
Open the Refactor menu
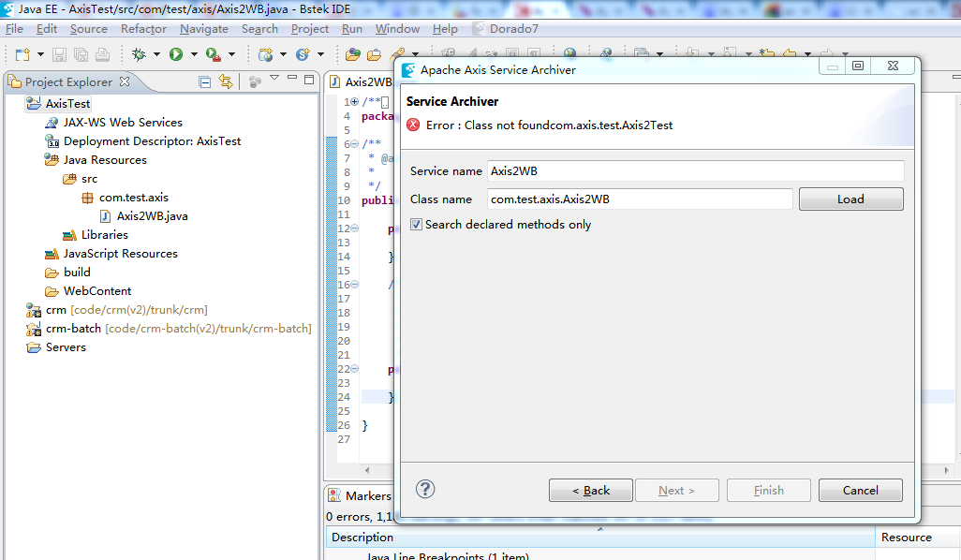click(x=143, y=29)
